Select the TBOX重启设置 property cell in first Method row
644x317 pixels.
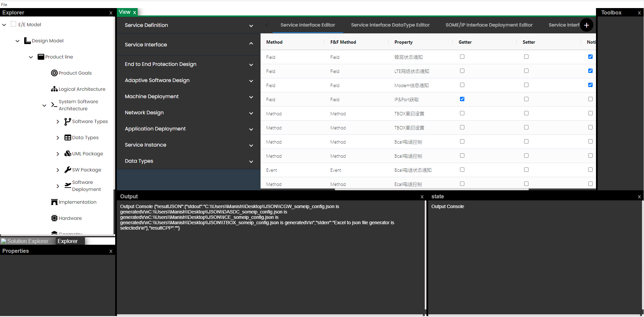pyautogui.click(x=409, y=114)
